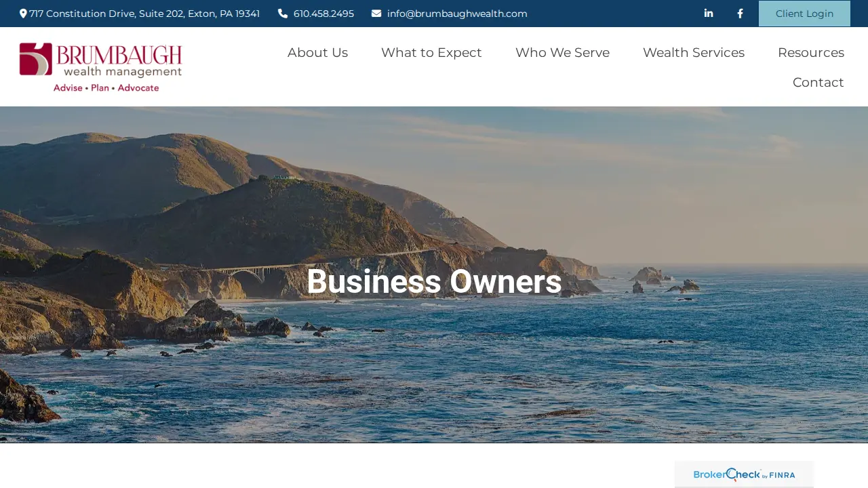The width and height of the screenshot is (868, 488).
Task: Open the Resources menu
Action: [811, 52]
